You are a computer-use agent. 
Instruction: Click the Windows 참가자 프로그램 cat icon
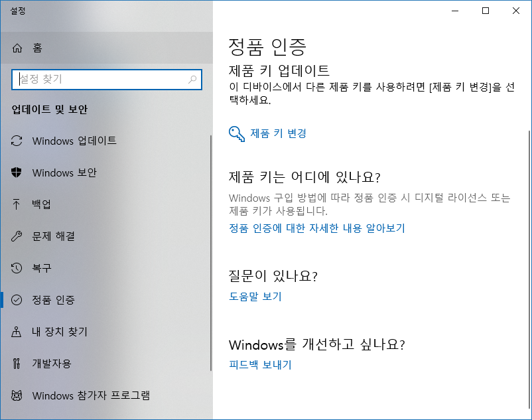(x=17, y=395)
